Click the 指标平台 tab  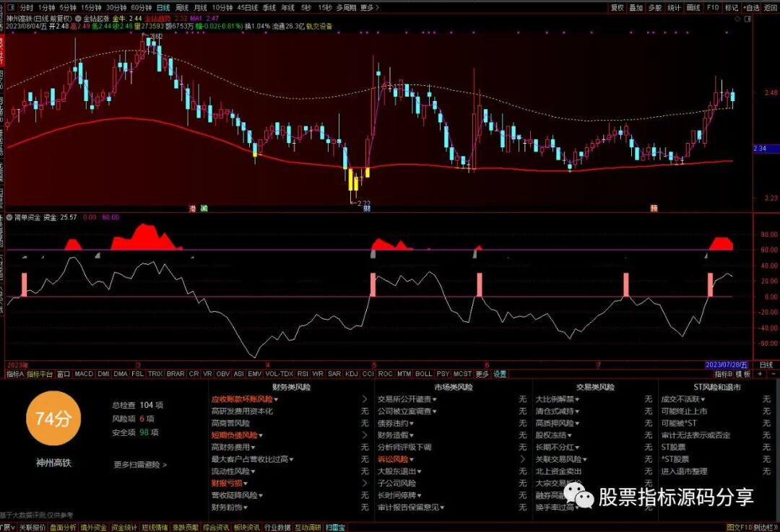click(40, 374)
